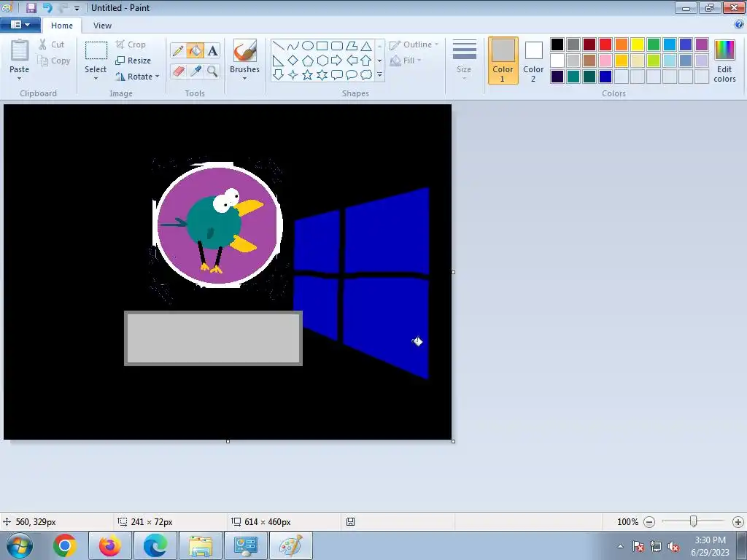This screenshot has width=747, height=560.
Task: Open the Paint file menu button
Action: click(20, 24)
